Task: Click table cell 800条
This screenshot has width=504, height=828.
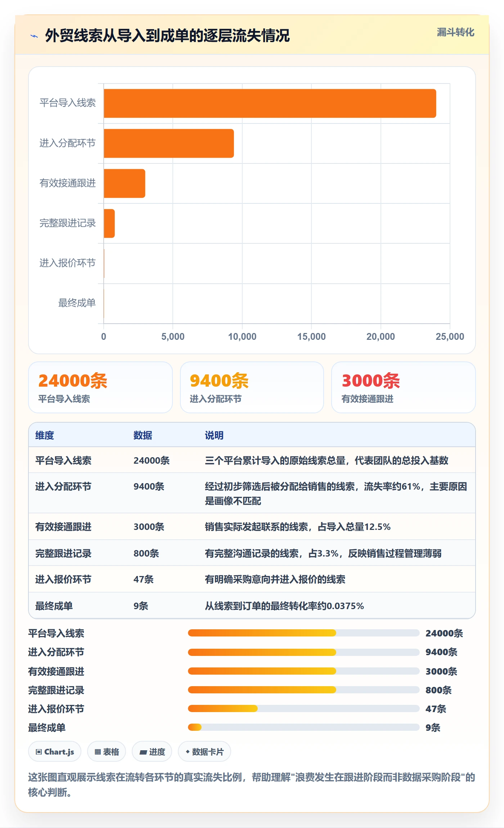Action: [x=146, y=553]
